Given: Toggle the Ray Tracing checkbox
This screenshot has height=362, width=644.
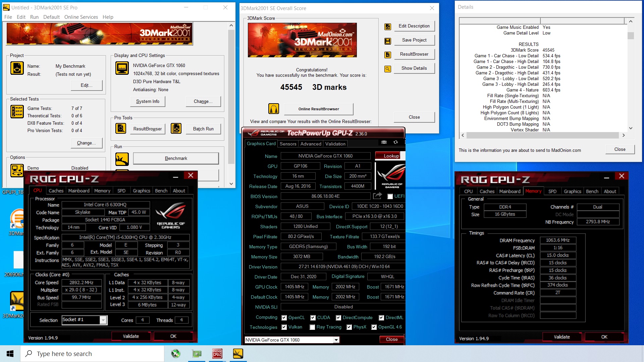Looking at the screenshot, I should (312, 327).
